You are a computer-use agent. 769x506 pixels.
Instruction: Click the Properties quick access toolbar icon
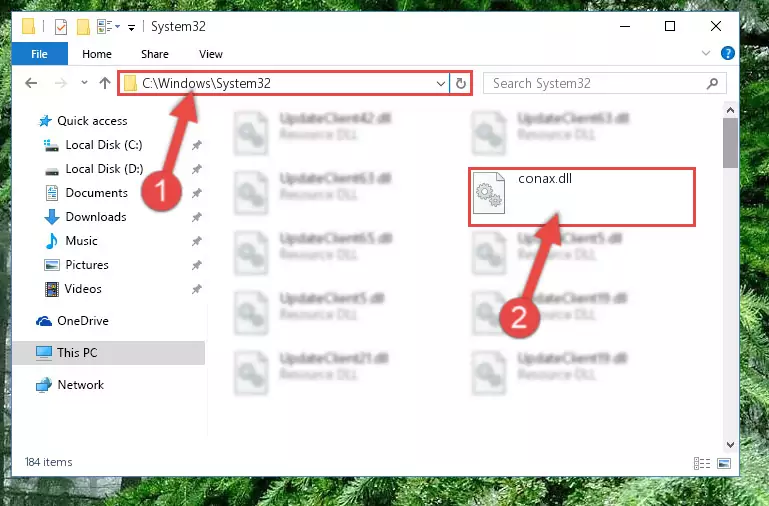pyautogui.click(x=61, y=26)
